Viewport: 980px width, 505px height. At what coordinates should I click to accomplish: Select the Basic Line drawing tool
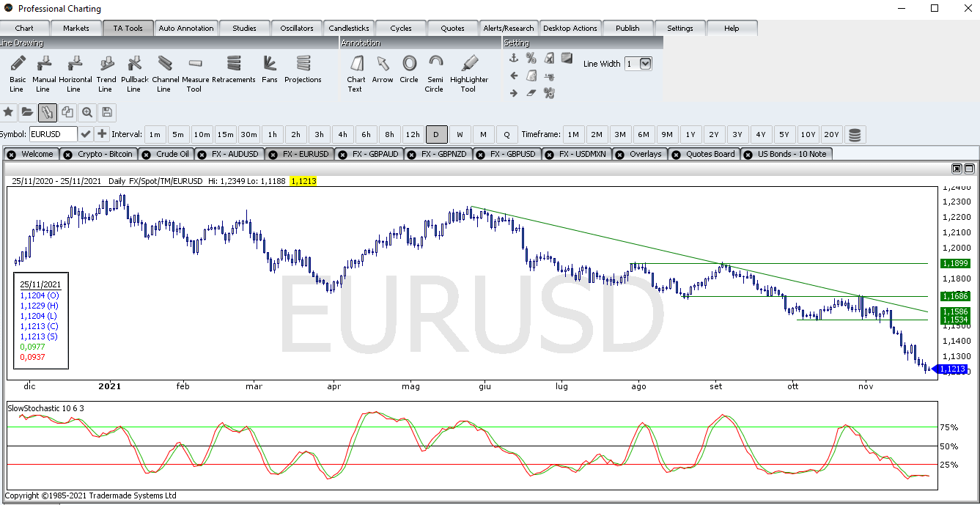point(18,73)
